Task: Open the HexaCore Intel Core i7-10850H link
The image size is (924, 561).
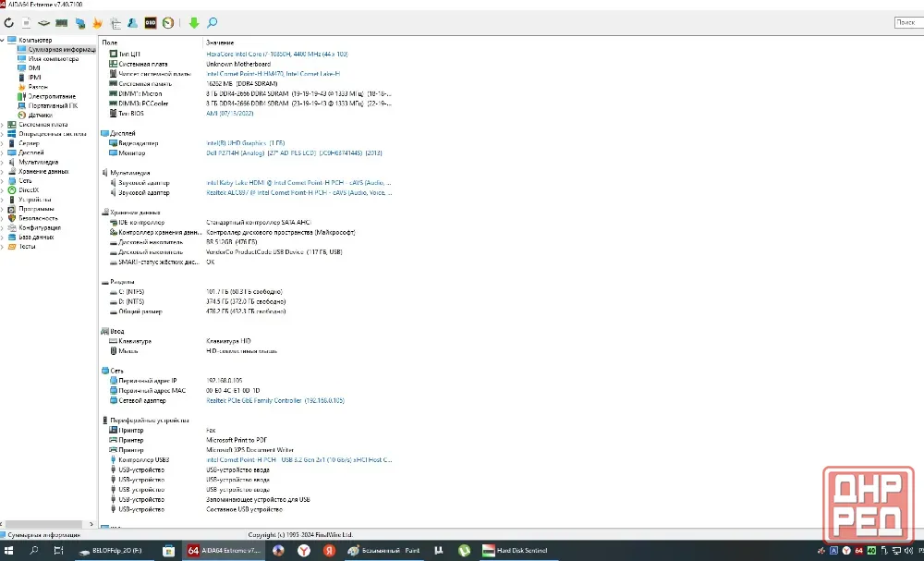Action: pyautogui.click(x=277, y=55)
